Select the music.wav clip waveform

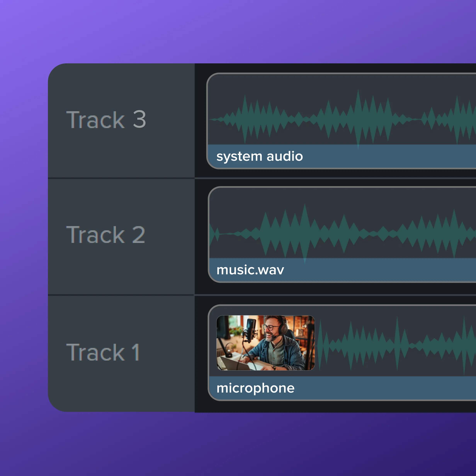click(343, 234)
